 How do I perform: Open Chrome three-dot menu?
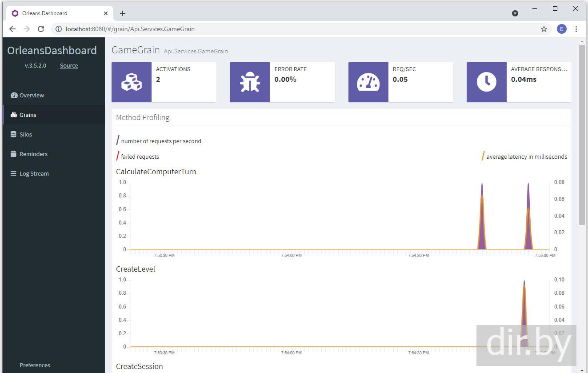coord(576,29)
